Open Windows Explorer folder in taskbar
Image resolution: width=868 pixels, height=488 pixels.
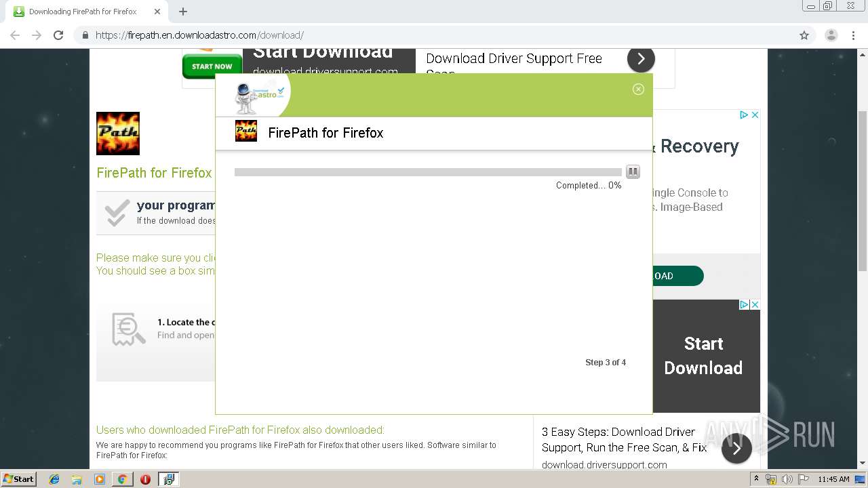[x=77, y=479]
